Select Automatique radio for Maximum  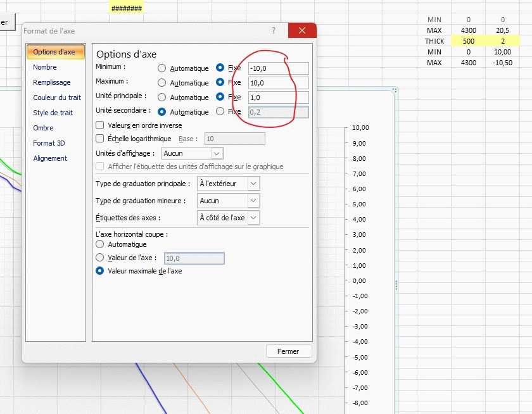click(x=162, y=83)
